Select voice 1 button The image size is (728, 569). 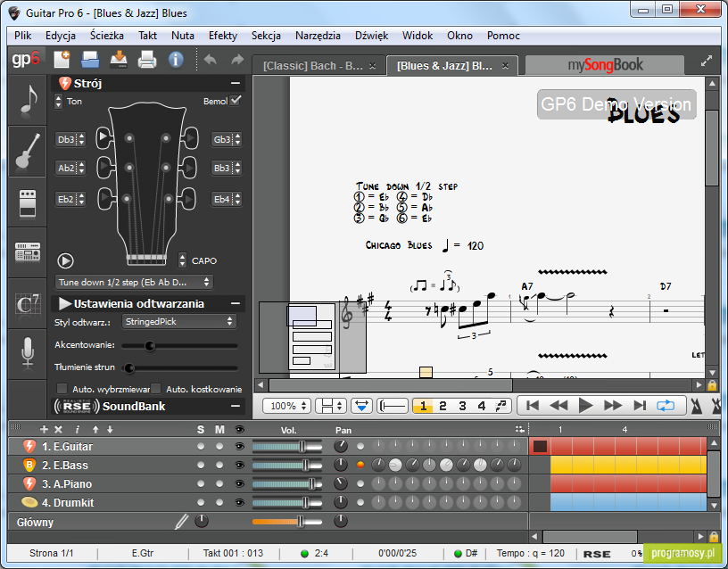coord(423,406)
